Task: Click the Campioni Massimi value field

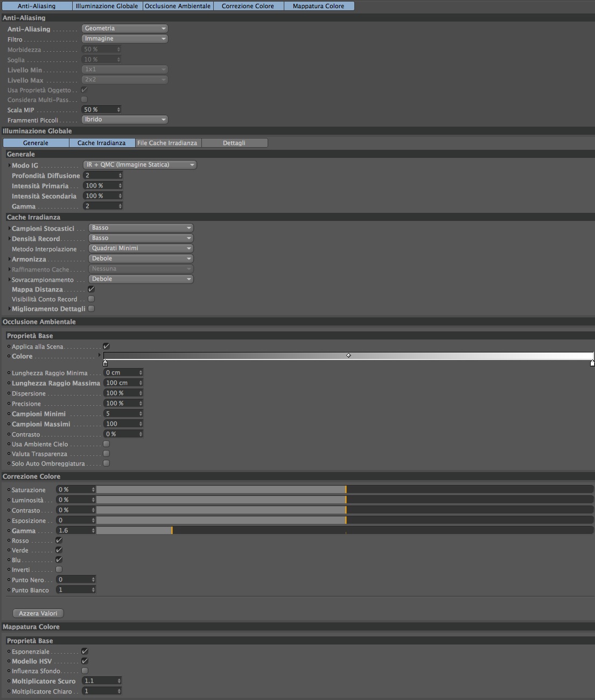Action: point(123,424)
